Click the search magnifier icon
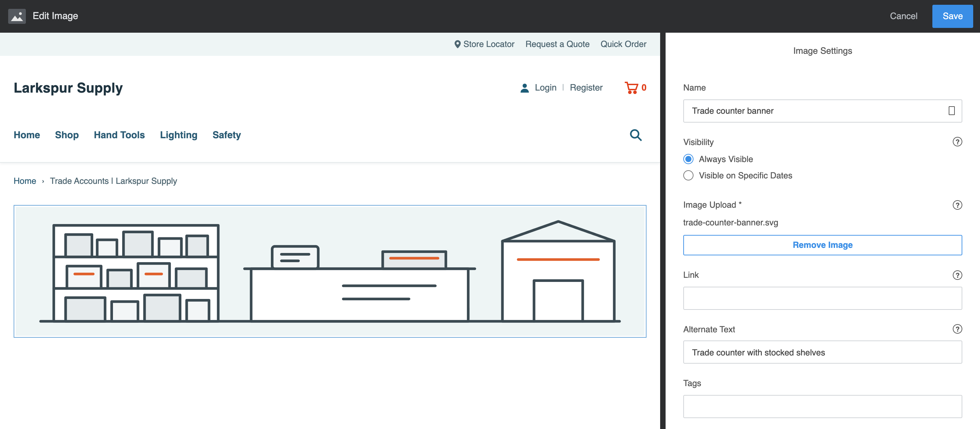This screenshot has width=980, height=429. tap(635, 135)
